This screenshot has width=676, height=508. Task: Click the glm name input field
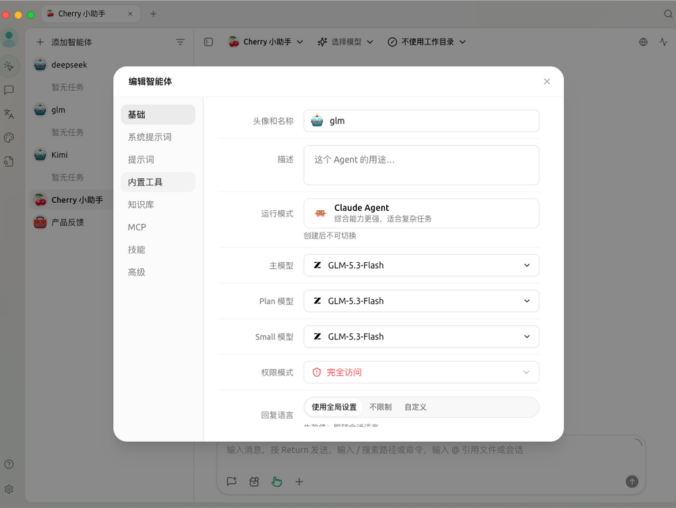421,121
